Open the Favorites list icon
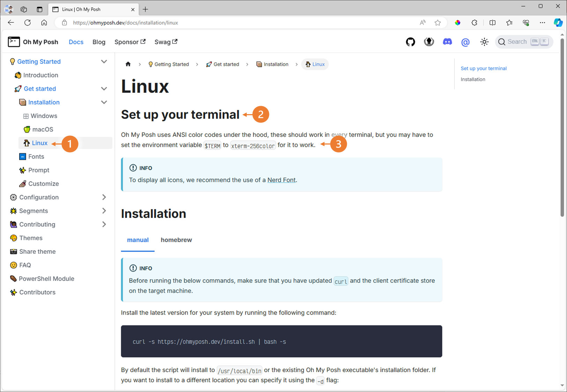The image size is (567, 392). [509, 23]
